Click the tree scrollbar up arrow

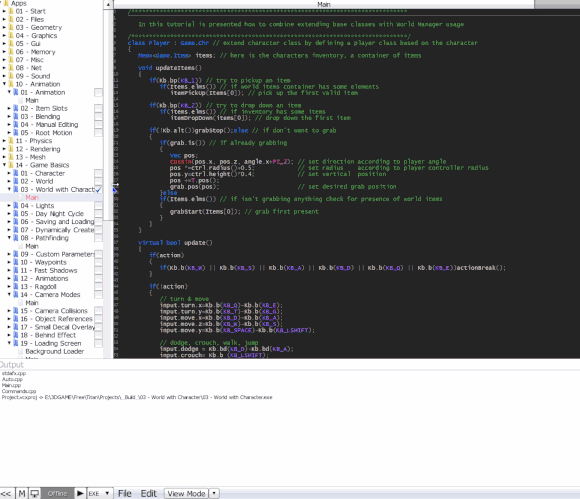pyautogui.click(x=108, y=4)
